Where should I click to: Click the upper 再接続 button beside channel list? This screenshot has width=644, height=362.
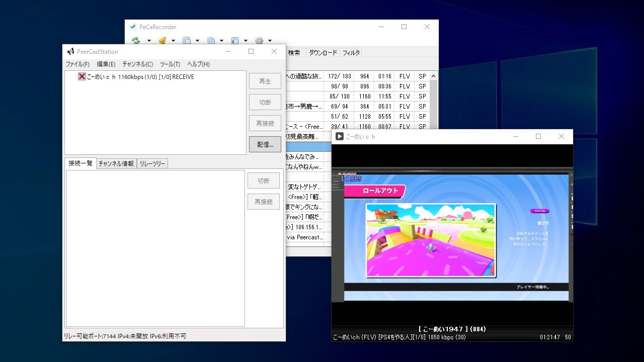[265, 123]
